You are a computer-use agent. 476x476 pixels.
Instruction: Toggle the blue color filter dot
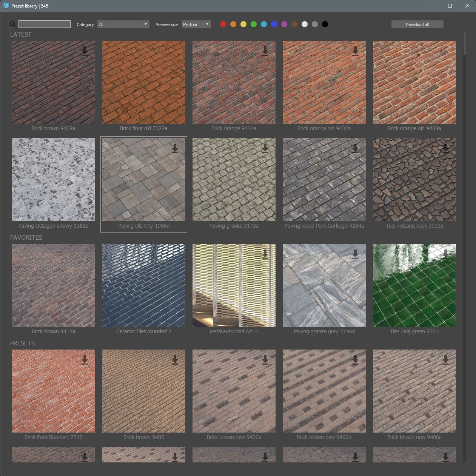coord(274,24)
